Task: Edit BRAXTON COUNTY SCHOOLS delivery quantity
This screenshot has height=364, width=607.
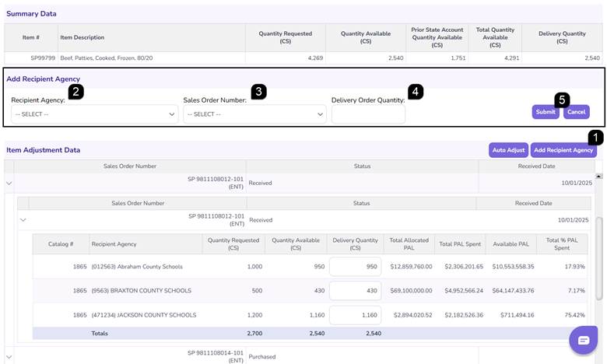Action: point(355,291)
